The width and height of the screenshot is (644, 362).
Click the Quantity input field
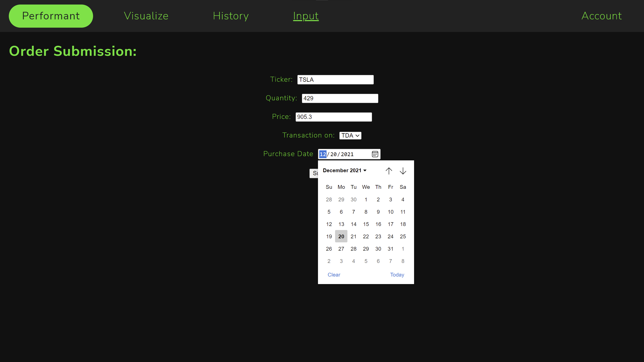(x=340, y=98)
